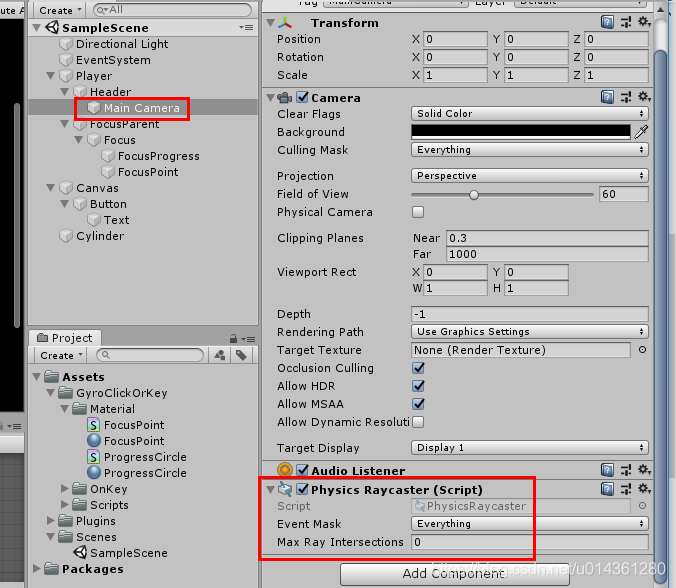The width and height of the screenshot is (676, 588).
Task: Open Script field object picker circle
Action: click(x=642, y=506)
